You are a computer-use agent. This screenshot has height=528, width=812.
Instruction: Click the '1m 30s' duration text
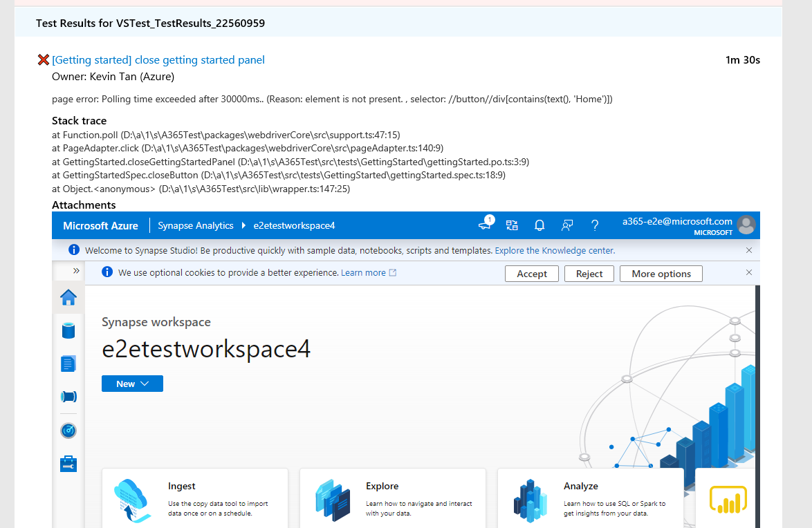(x=743, y=60)
